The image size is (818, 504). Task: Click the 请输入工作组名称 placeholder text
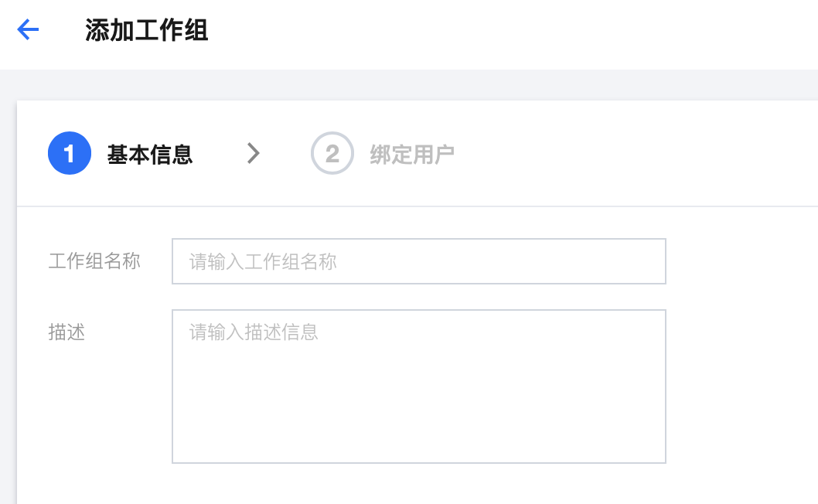(x=263, y=262)
